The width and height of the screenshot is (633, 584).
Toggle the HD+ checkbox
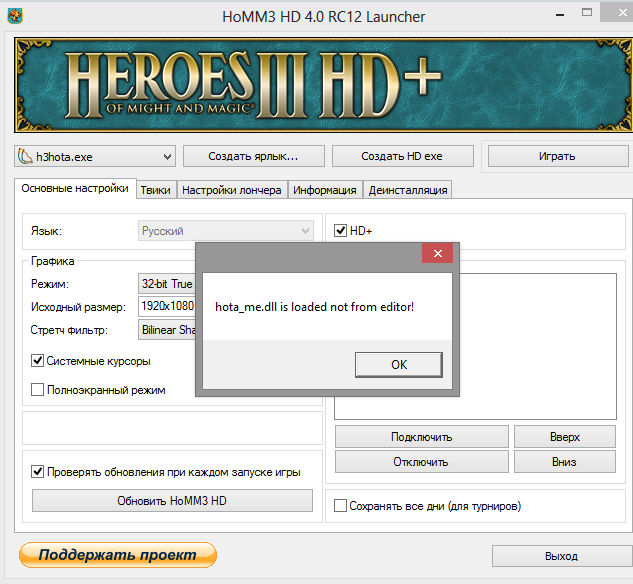click(340, 231)
